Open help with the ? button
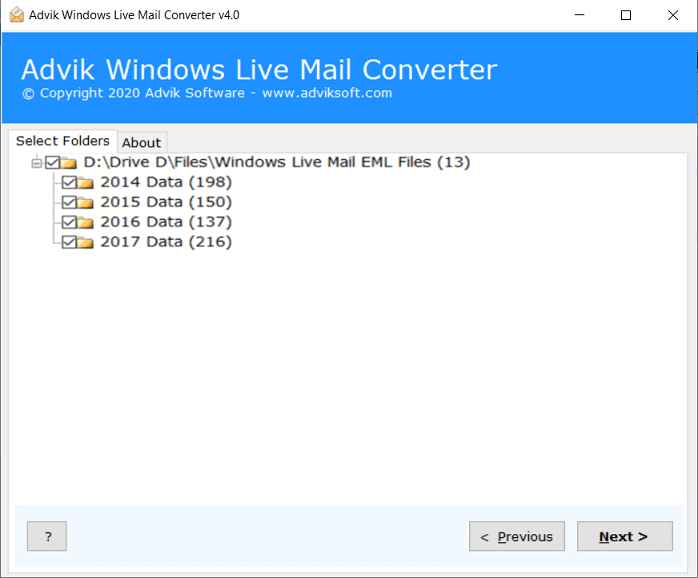This screenshot has height=578, width=698. (47, 536)
